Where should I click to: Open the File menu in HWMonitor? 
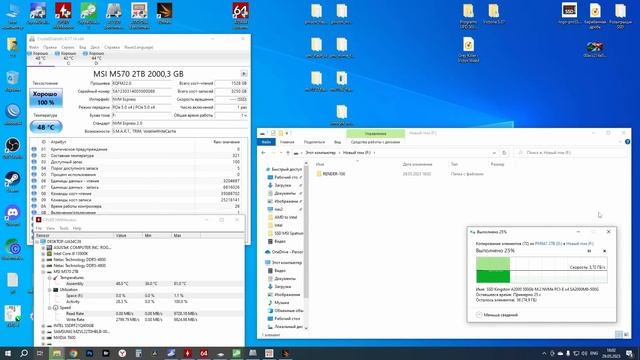39,228
